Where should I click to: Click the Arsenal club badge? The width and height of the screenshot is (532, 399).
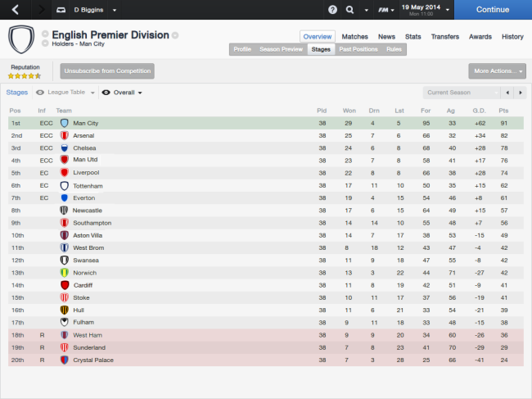click(65, 135)
